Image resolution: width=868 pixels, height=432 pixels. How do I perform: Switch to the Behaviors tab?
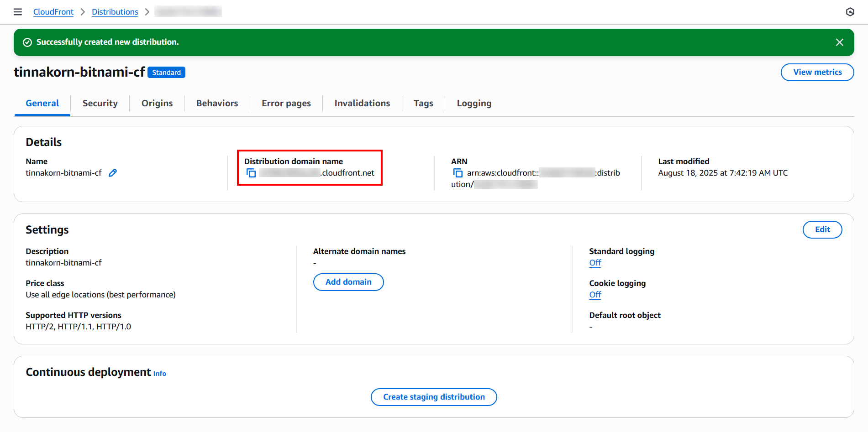click(x=217, y=104)
